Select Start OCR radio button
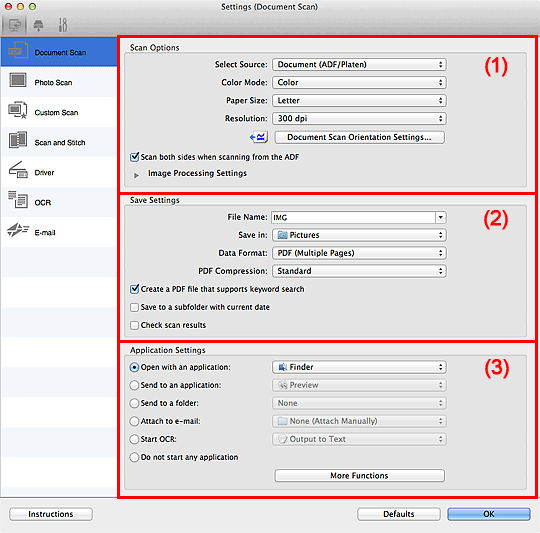 134,439
